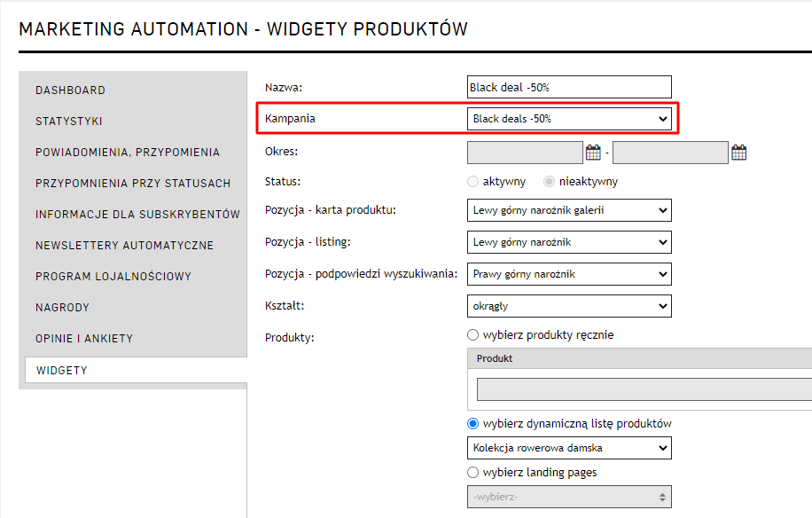Open the end date calendar picker
The image size is (812, 518).
coord(738,153)
